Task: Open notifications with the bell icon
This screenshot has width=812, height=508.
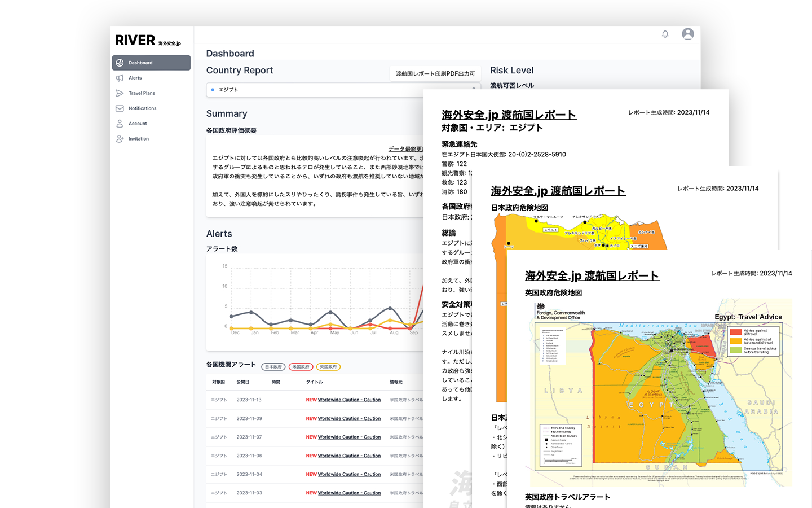Action: 665,34
